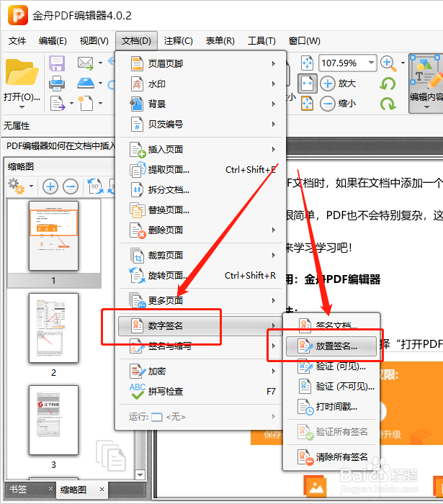Click the thumbnail rotate 90° icon
Viewport: 443px width, 504px height.
(96, 186)
